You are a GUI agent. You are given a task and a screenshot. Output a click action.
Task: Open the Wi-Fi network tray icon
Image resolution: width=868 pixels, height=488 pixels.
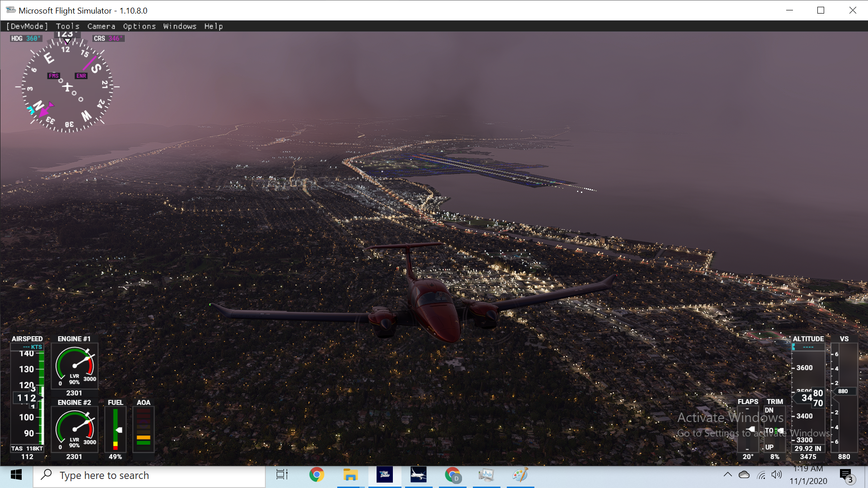(x=761, y=475)
